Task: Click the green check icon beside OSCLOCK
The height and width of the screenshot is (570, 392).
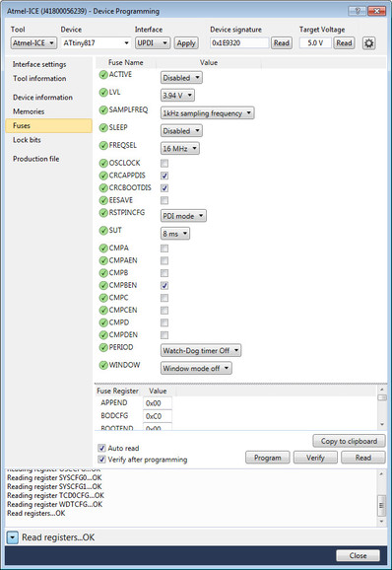Action: coord(103,164)
